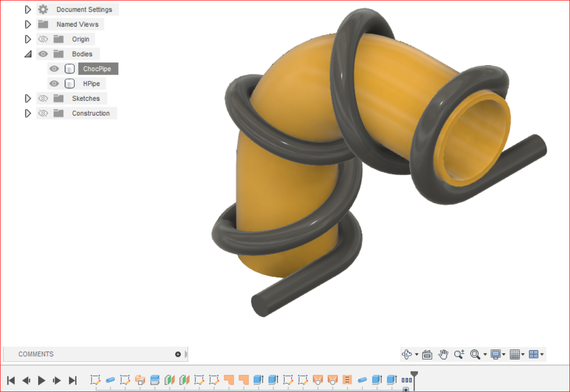This screenshot has height=392, width=570.
Task: Click the Construction folder icon
Action: (x=58, y=114)
